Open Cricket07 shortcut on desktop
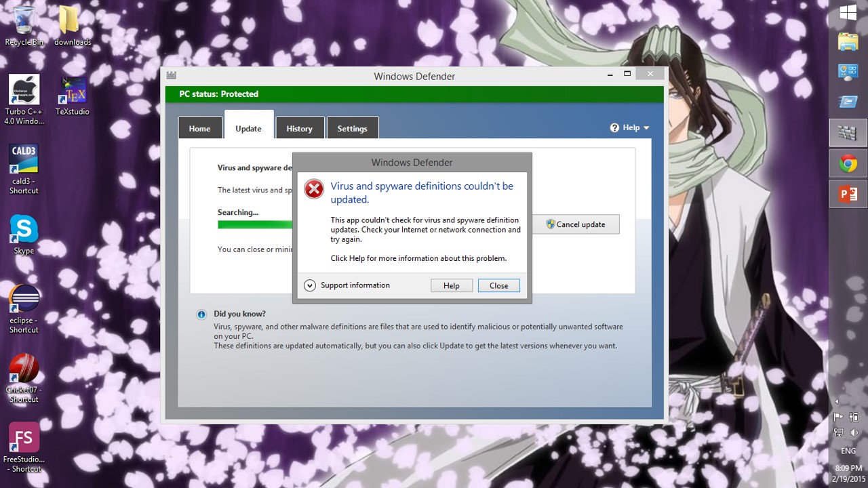 [24, 369]
